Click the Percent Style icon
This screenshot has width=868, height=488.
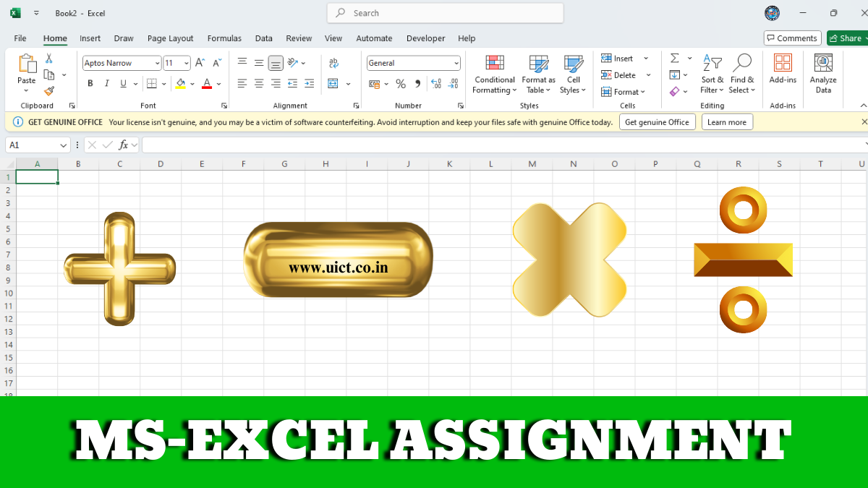coord(400,83)
